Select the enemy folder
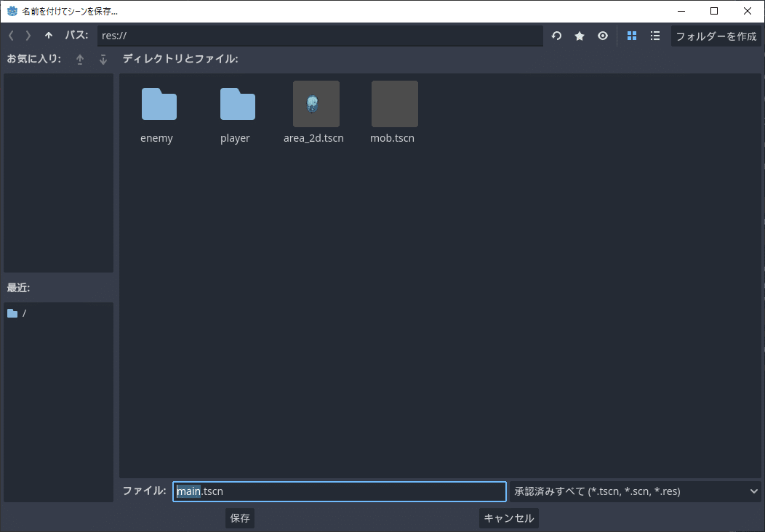 pos(159,104)
